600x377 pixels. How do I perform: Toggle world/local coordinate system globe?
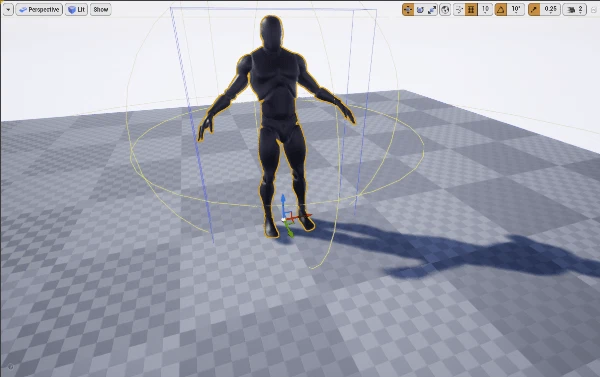pyautogui.click(x=445, y=10)
